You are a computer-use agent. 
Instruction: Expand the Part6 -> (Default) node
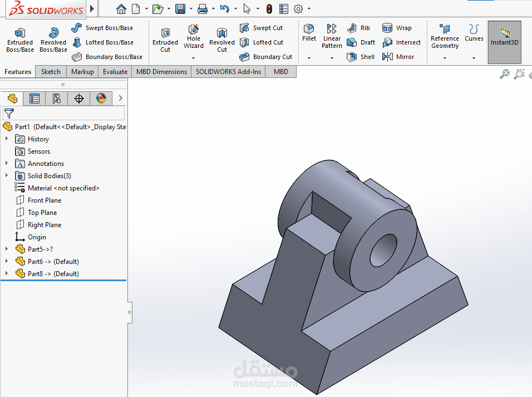point(7,261)
